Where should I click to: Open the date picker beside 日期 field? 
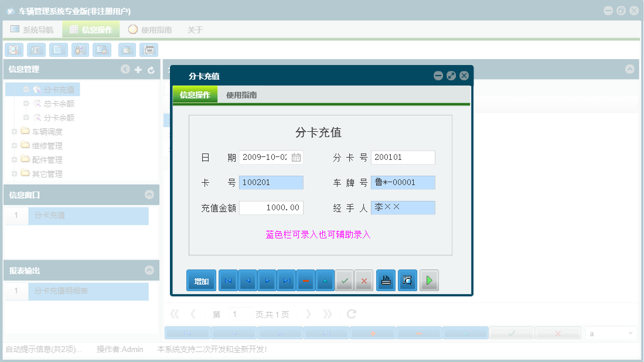(x=297, y=157)
